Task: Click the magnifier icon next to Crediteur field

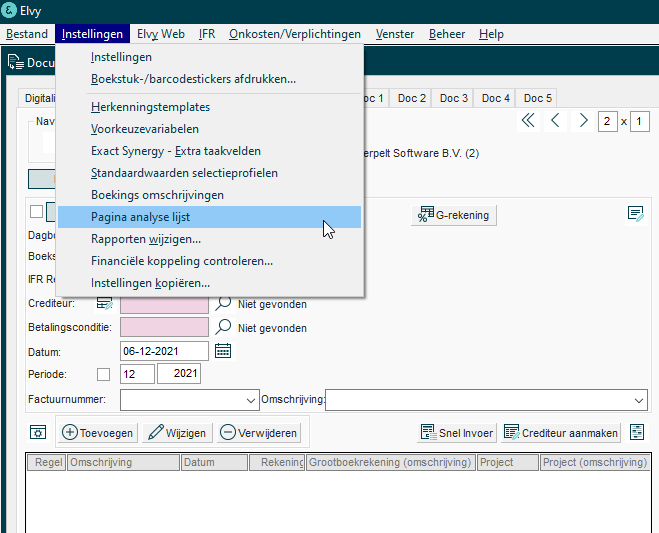Action: click(223, 303)
